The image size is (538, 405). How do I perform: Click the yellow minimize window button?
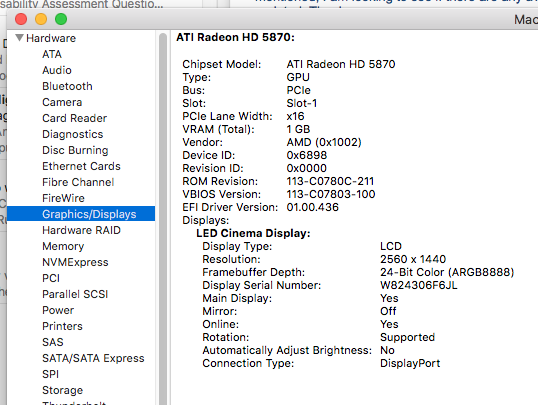tap(41, 19)
